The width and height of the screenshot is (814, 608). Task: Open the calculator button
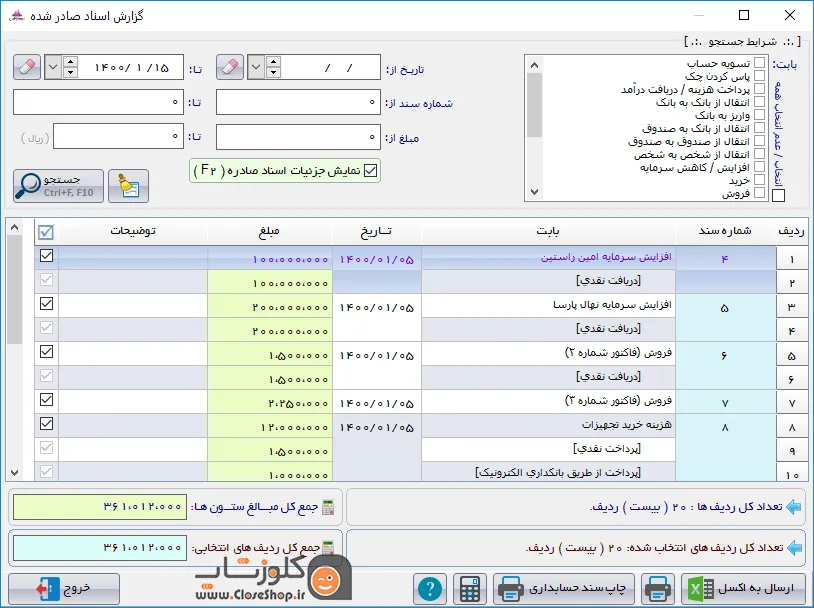[x=470, y=589]
